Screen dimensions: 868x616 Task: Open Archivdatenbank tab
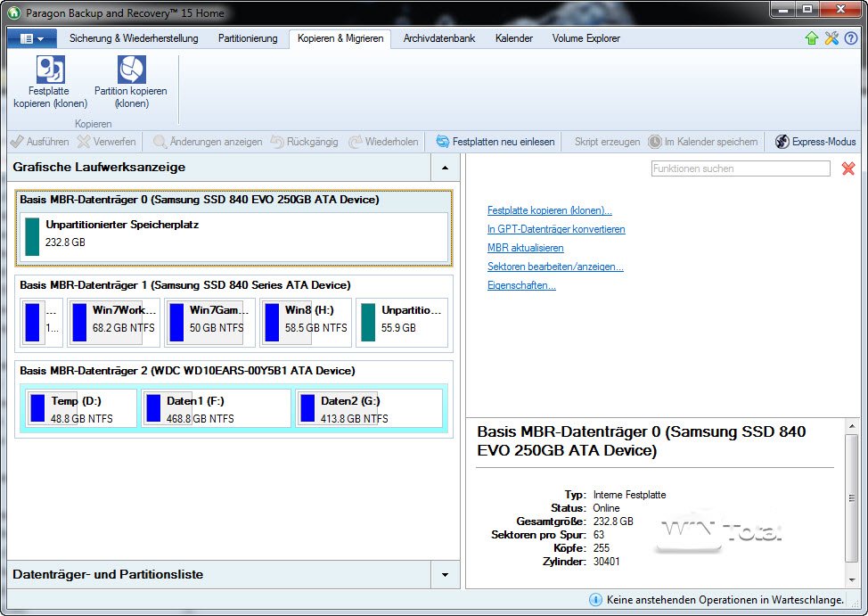pos(439,38)
